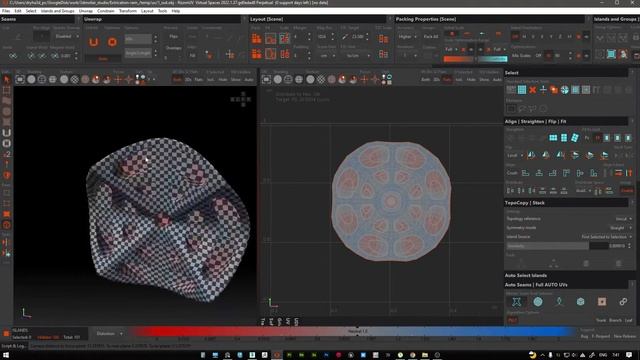The image size is (640, 360).
Task: Click the sharp edges square Auto Seams icon
Action: coord(602,302)
